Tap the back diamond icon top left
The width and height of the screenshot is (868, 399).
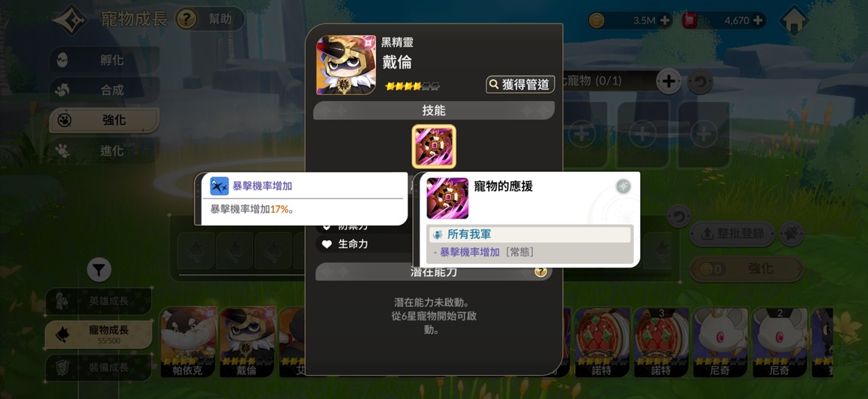[69, 20]
